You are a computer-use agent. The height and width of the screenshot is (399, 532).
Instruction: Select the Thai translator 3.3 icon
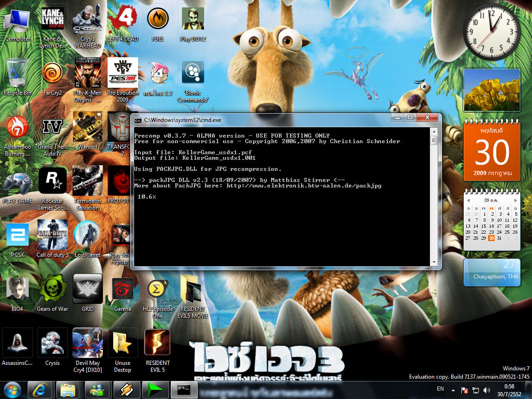click(158, 78)
